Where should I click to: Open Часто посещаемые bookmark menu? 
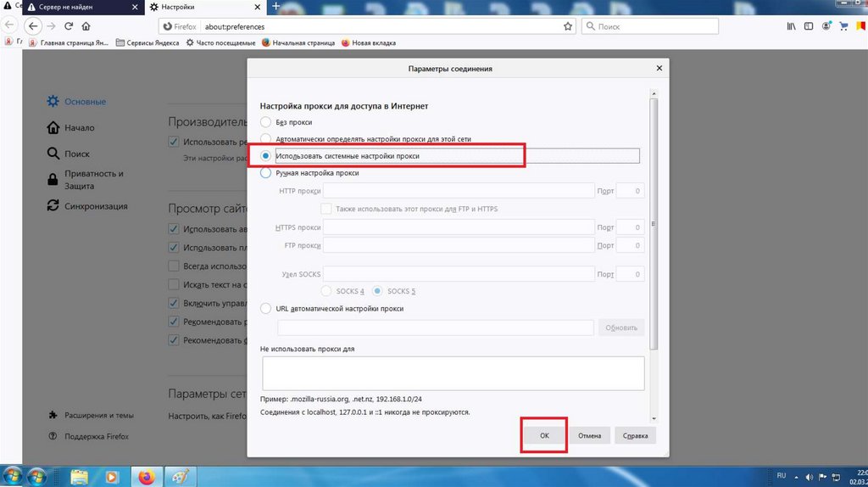pyautogui.click(x=220, y=42)
